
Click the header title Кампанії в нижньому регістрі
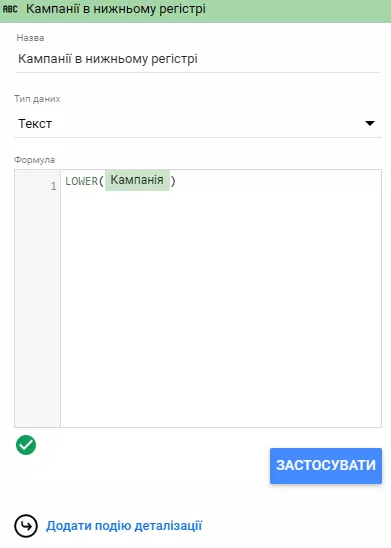tap(116, 9)
